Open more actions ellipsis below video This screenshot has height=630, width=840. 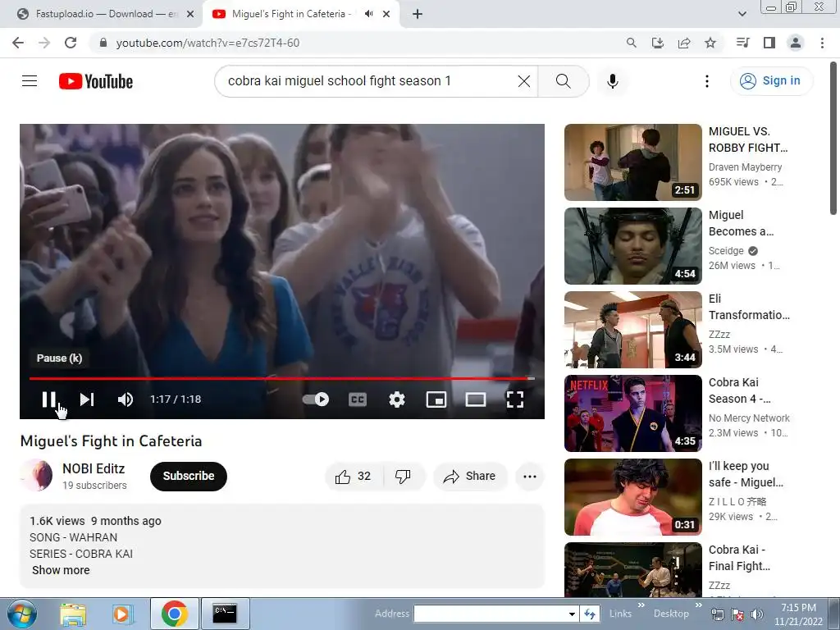530,477
